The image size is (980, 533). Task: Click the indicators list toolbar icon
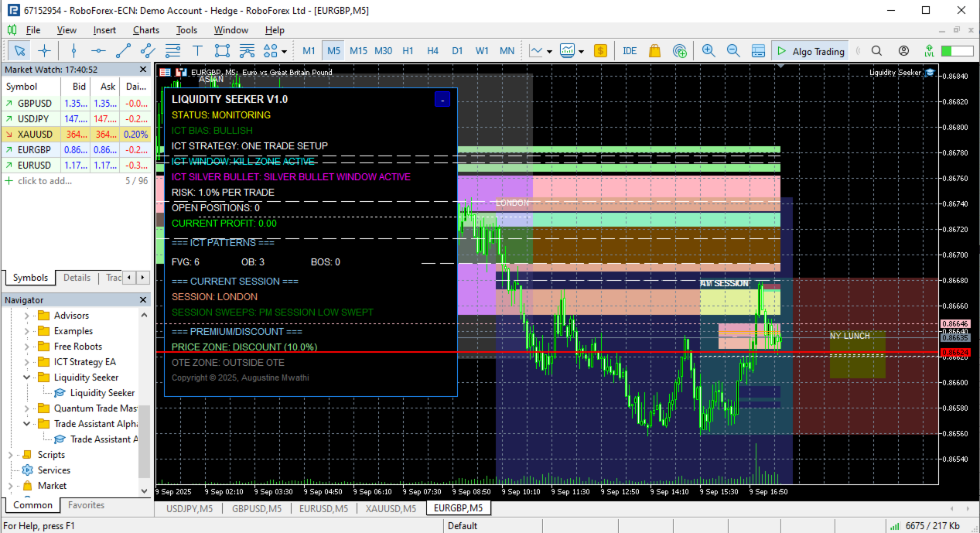point(247,51)
